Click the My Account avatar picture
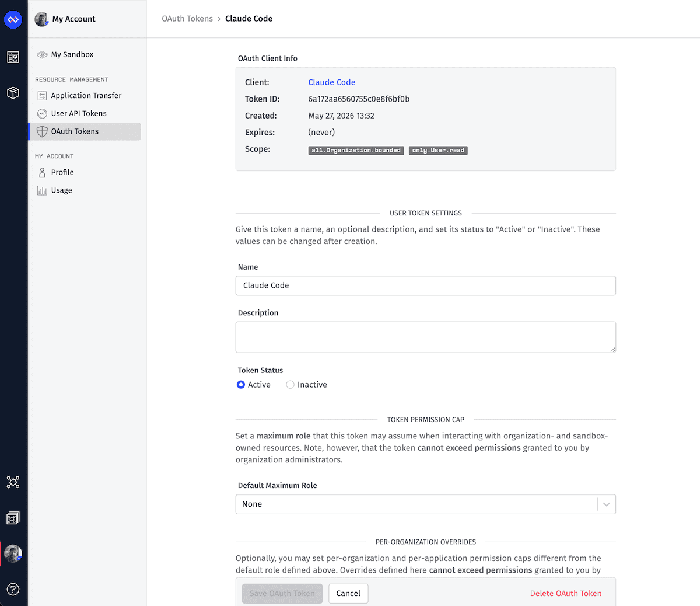 tap(41, 19)
